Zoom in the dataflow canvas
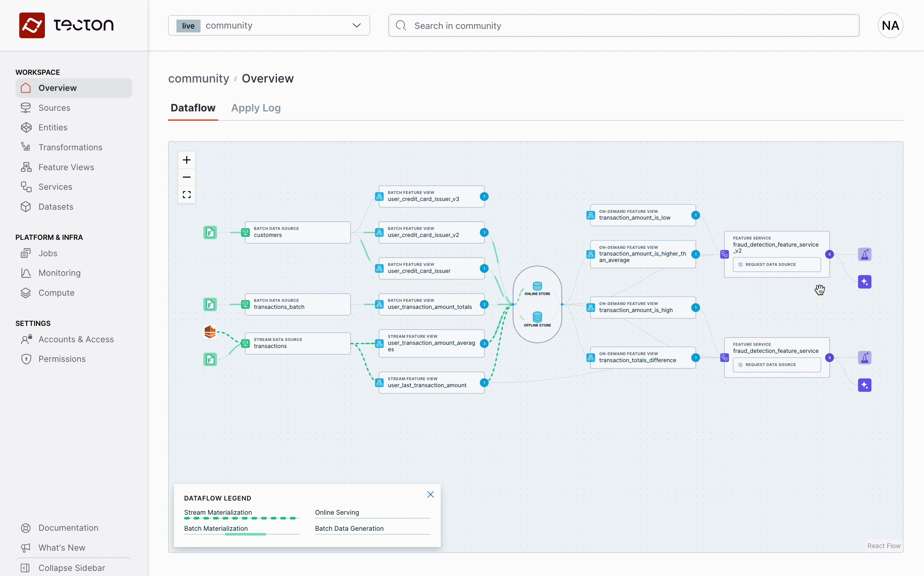The width and height of the screenshot is (924, 576). 186,160
